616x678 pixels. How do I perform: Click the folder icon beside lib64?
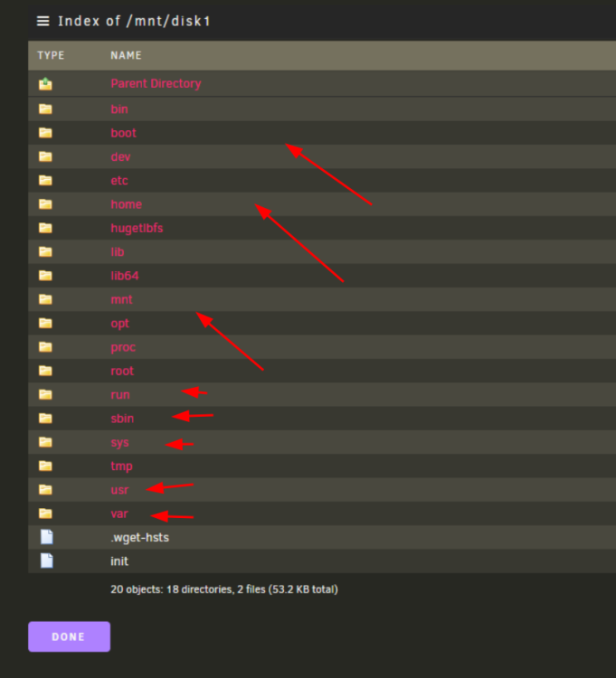(45, 276)
